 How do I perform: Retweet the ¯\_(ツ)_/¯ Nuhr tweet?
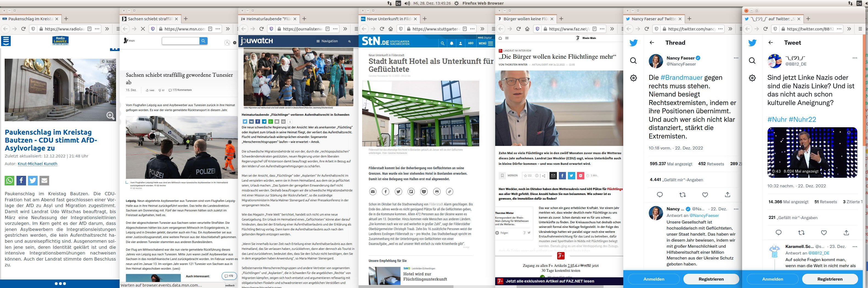click(801, 232)
